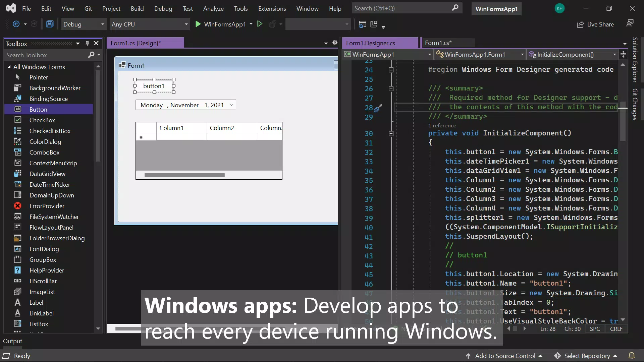Open the Debug configuration dropdown
The height and width of the screenshot is (362, 644).
pos(84,24)
